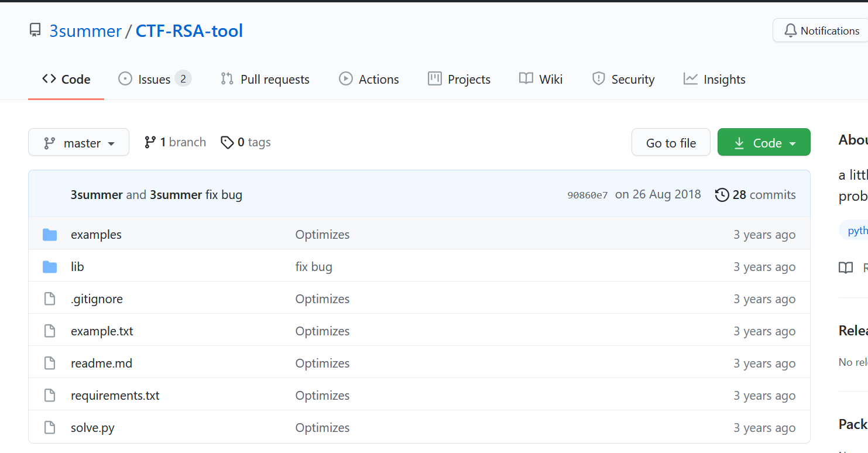Open the readme.md file
Image resolution: width=868 pixels, height=453 pixels.
(x=101, y=363)
